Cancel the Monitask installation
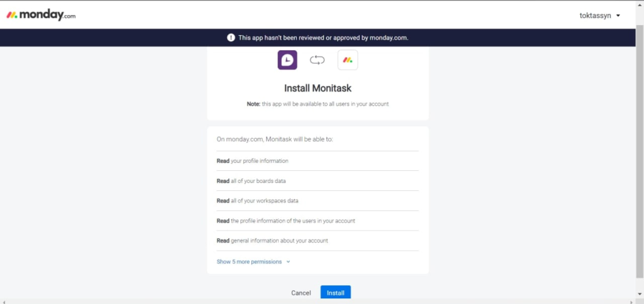 click(x=301, y=293)
